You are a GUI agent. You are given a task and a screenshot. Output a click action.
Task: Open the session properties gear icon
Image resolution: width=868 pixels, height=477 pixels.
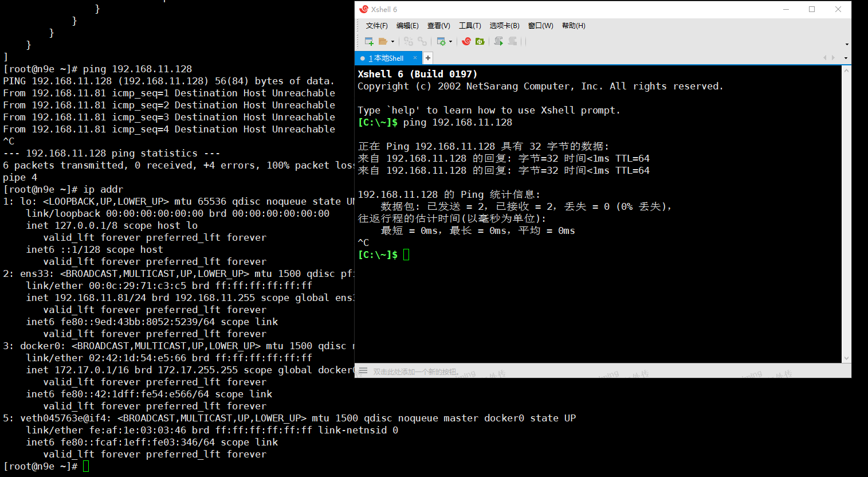click(441, 41)
